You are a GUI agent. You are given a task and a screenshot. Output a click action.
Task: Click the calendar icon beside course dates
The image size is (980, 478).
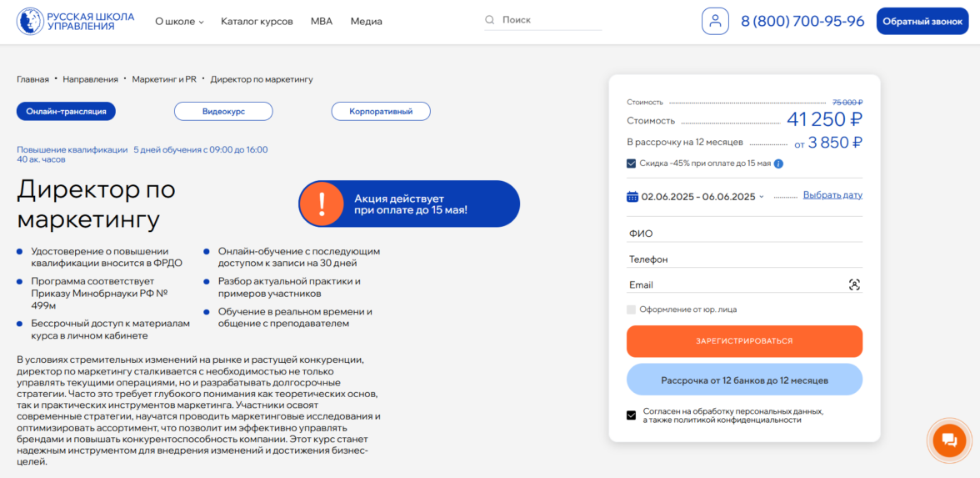[632, 197]
